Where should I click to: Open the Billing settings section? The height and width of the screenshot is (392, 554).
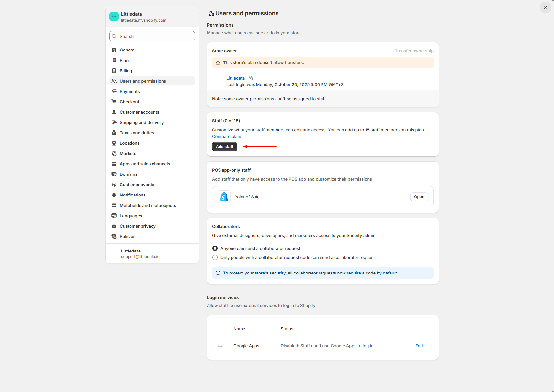126,71
